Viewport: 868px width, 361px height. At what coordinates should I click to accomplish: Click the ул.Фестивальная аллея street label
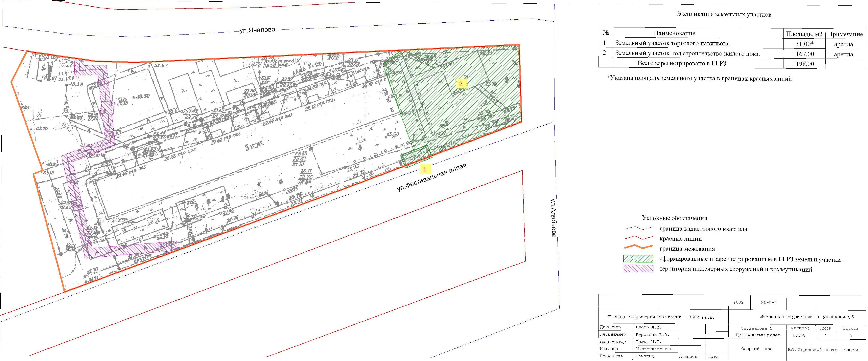pos(432,178)
